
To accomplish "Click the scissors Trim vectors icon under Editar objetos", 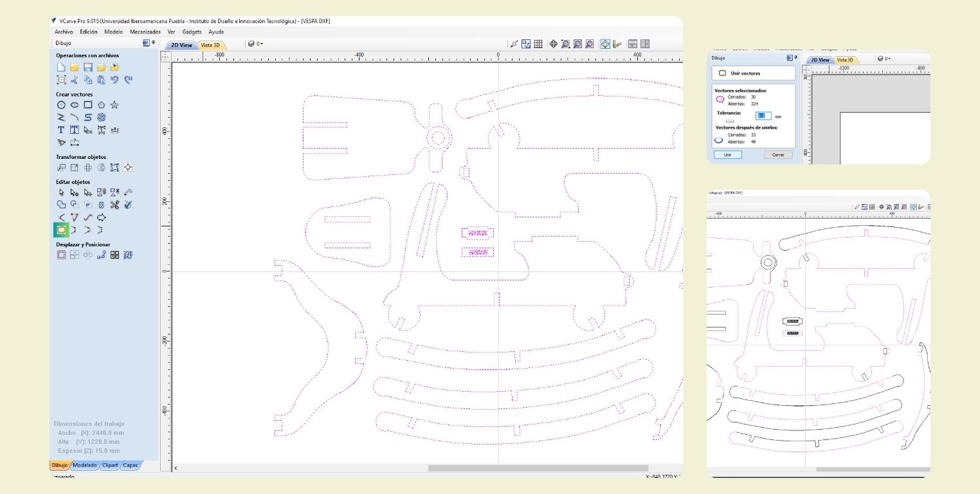I will pos(115,205).
